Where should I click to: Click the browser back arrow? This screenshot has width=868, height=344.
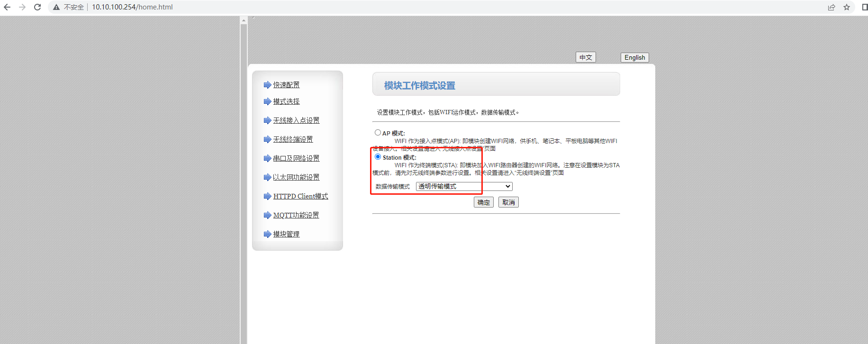pos(7,7)
